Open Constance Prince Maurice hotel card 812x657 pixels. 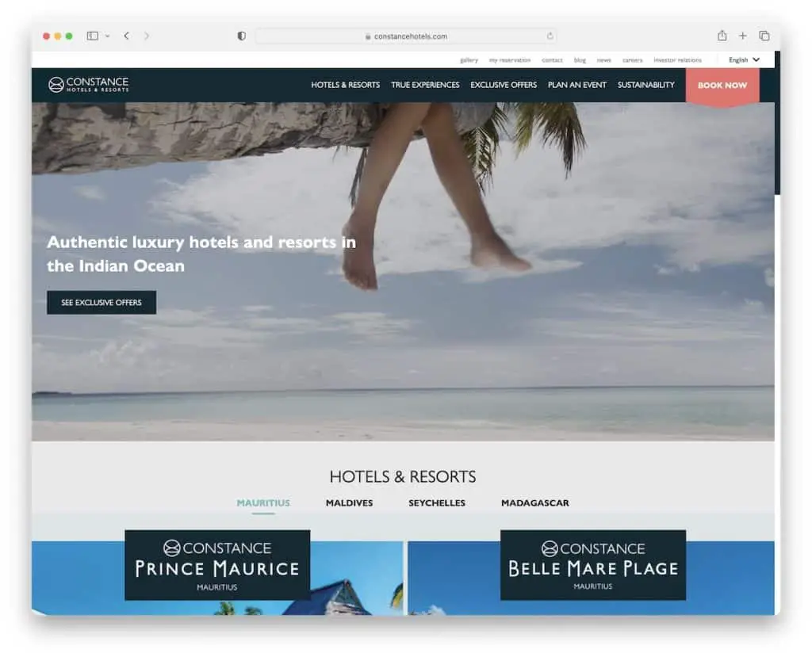coord(217,565)
